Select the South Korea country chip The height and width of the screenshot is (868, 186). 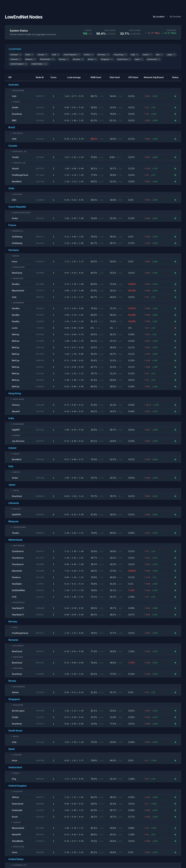pos(124,59)
